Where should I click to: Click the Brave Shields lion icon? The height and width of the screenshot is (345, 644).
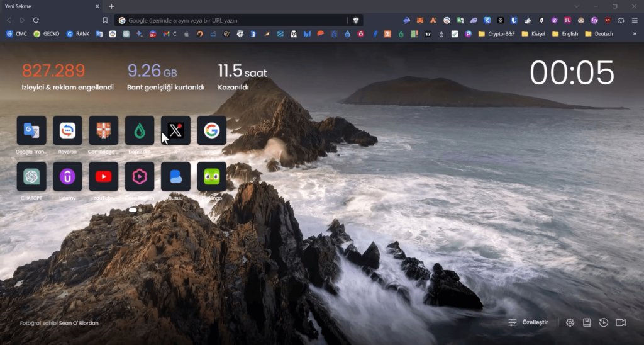tap(356, 20)
